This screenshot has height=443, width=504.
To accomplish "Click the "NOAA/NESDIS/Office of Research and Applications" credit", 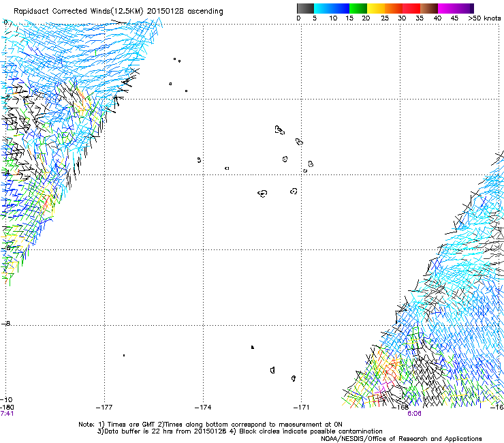I will pyautogui.click(x=401, y=439).
